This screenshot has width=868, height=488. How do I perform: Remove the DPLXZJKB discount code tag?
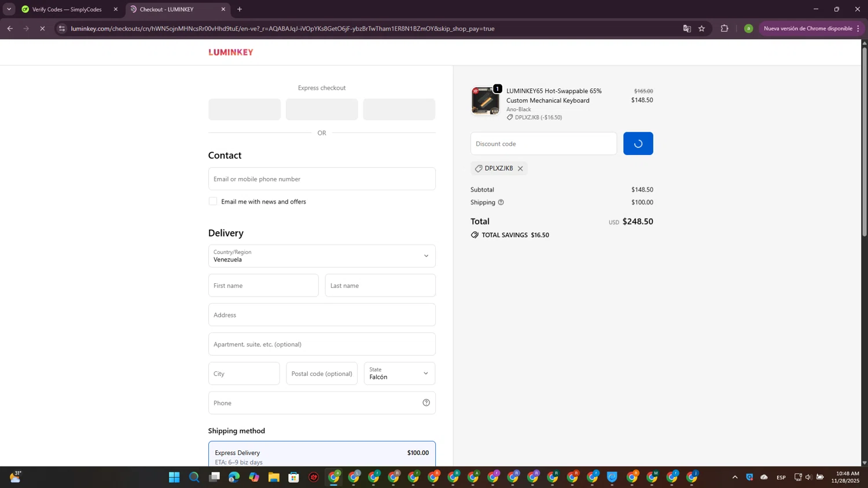(x=520, y=168)
